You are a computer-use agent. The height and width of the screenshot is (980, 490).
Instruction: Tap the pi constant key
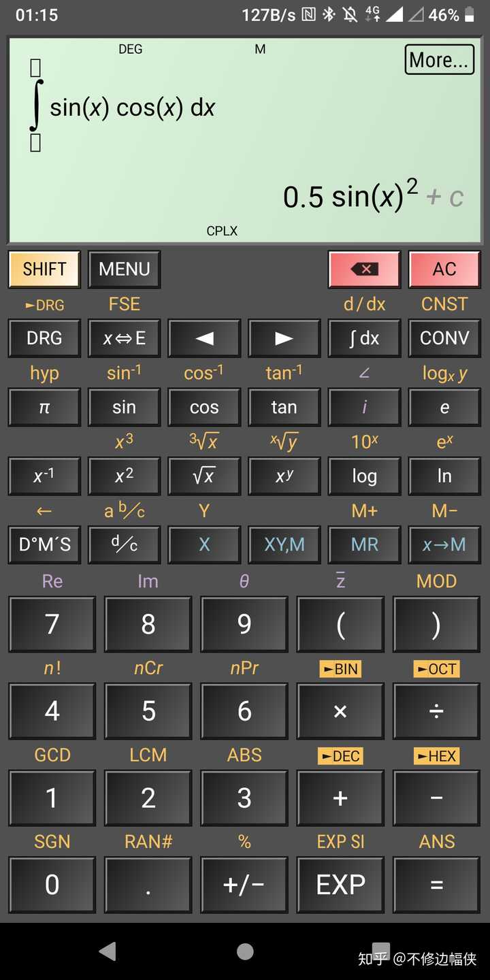pos(44,407)
